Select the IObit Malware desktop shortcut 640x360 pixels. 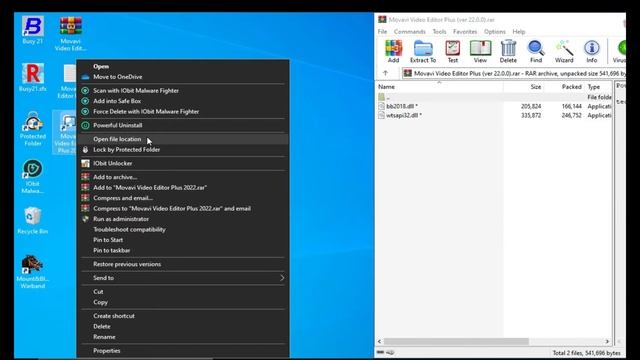[x=33, y=176]
